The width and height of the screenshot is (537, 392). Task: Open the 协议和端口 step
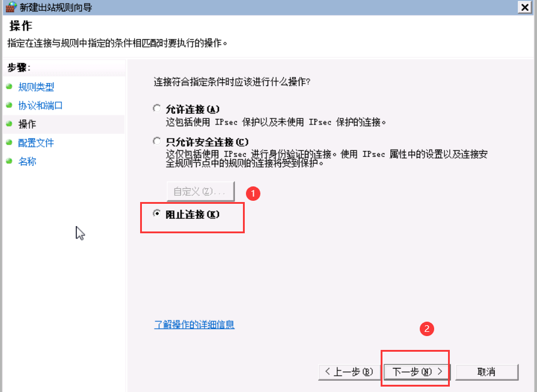40,105
